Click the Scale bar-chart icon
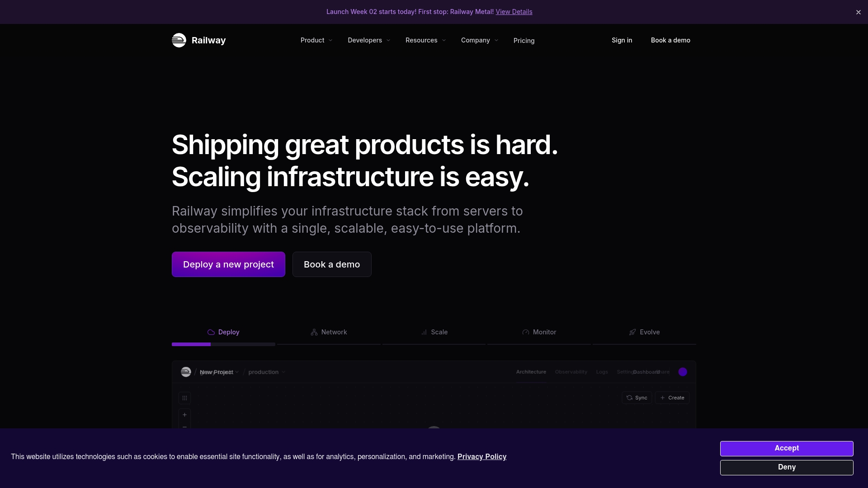The width and height of the screenshot is (868, 488). click(424, 332)
